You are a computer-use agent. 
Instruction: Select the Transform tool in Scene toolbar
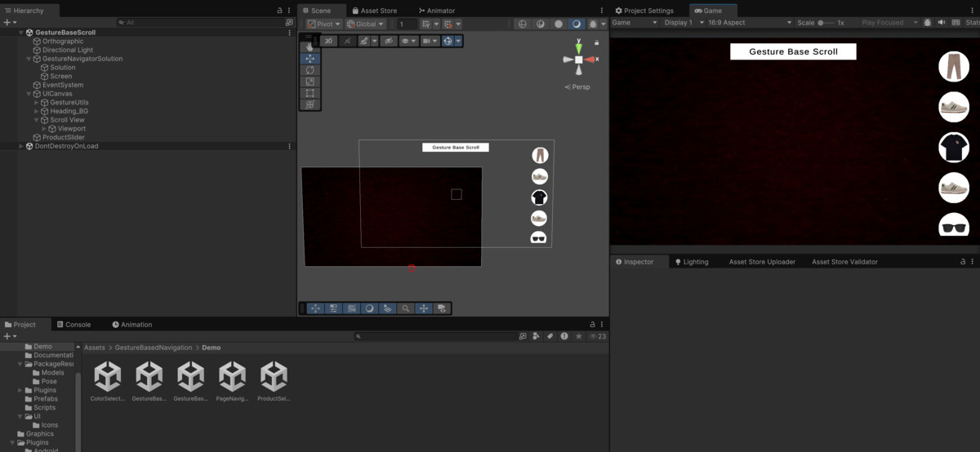[x=310, y=104]
